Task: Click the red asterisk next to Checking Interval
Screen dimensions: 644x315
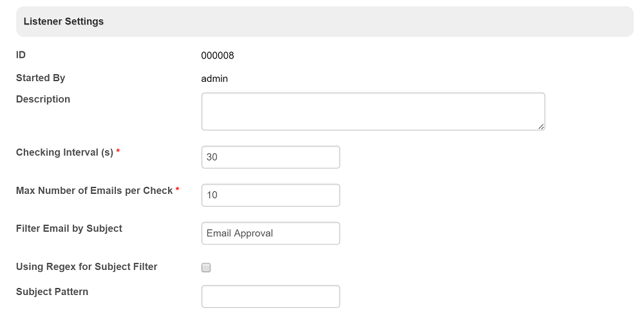Action: click(x=118, y=152)
